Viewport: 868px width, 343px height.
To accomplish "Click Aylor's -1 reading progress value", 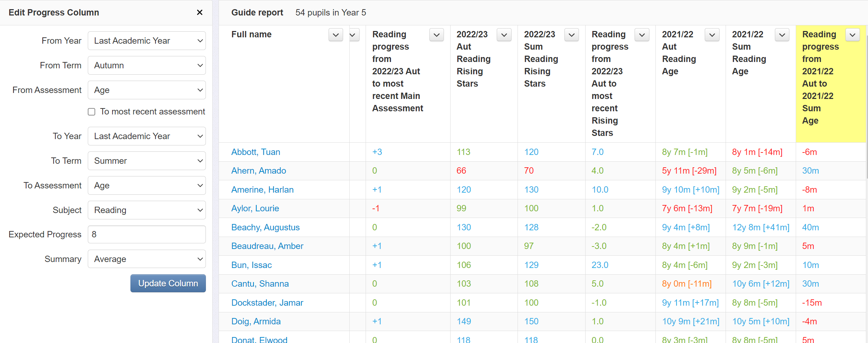I will [376, 208].
